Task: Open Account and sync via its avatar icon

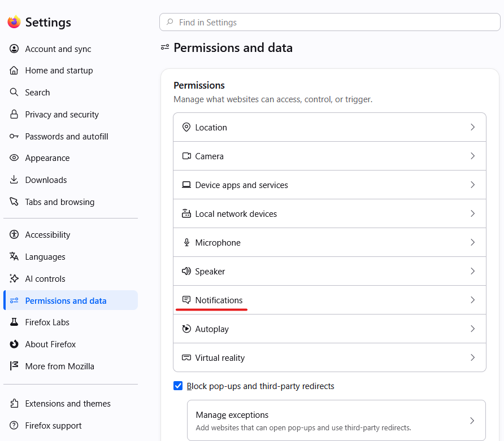Action: pos(14,49)
